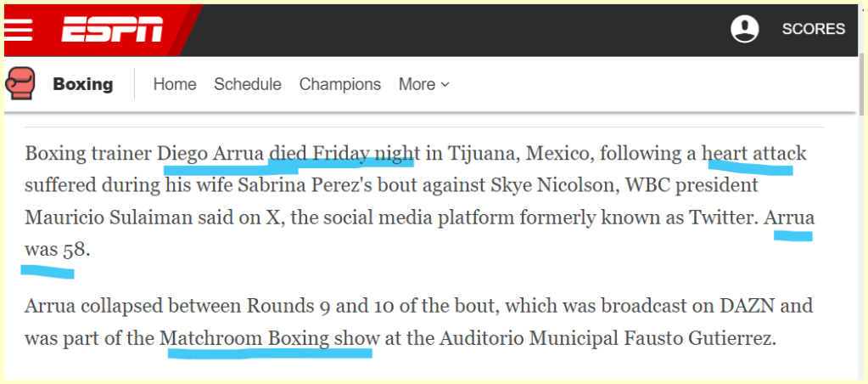868x384 pixels.
Task: Click the Matchroom Boxing show text
Action: click(x=269, y=337)
